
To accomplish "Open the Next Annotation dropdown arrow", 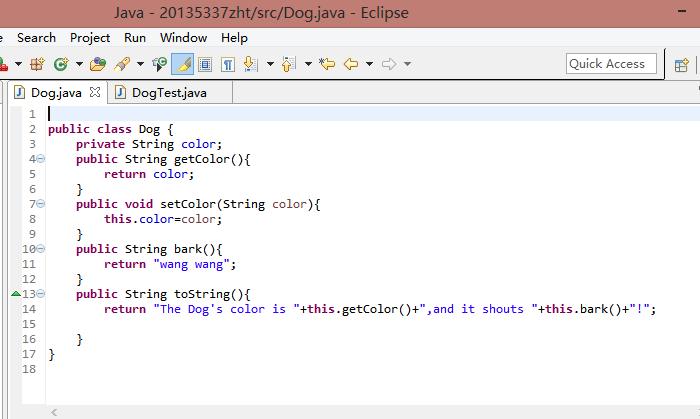I will coord(270,64).
